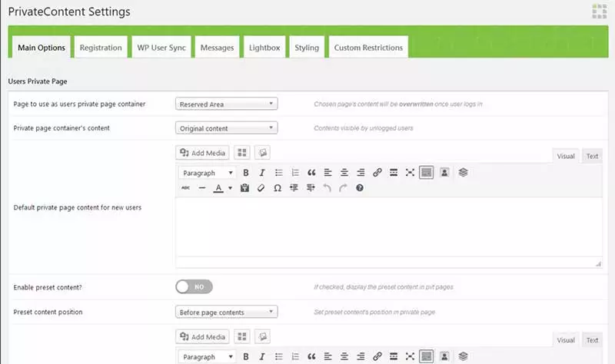The height and width of the screenshot is (364, 615).
Task: Insert horizontal line in the first editor
Action: tap(202, 188)
